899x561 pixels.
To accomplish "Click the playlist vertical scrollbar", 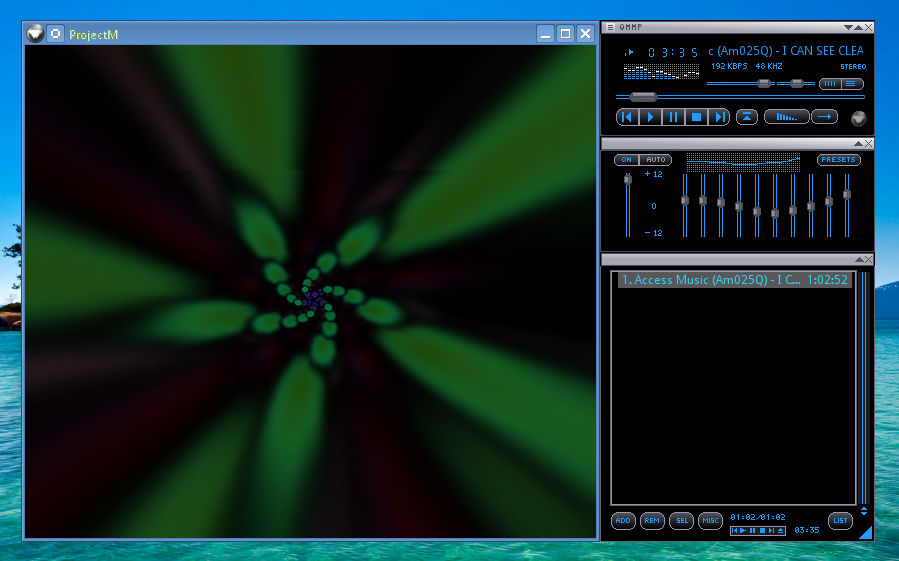I will pyautogui.click(x=865, y=388).
